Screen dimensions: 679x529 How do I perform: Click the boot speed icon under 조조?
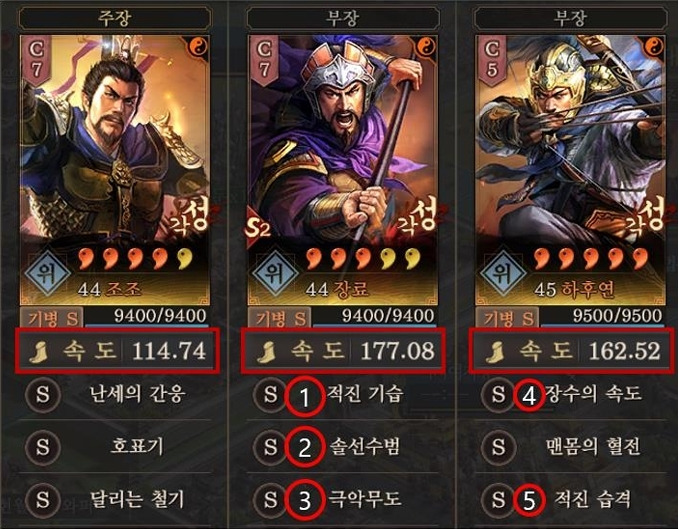pyautogui.click(x=40, y=352)
